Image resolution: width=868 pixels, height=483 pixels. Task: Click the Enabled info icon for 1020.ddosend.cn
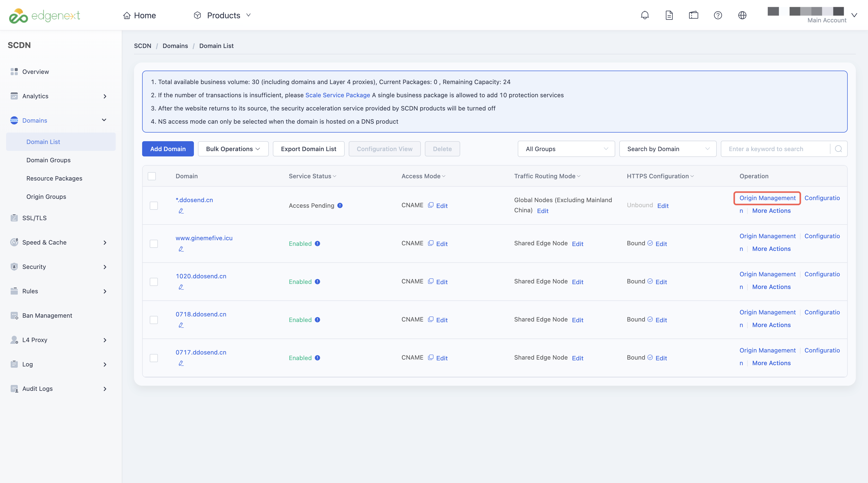pyautogui.click(x=318, y=281)
